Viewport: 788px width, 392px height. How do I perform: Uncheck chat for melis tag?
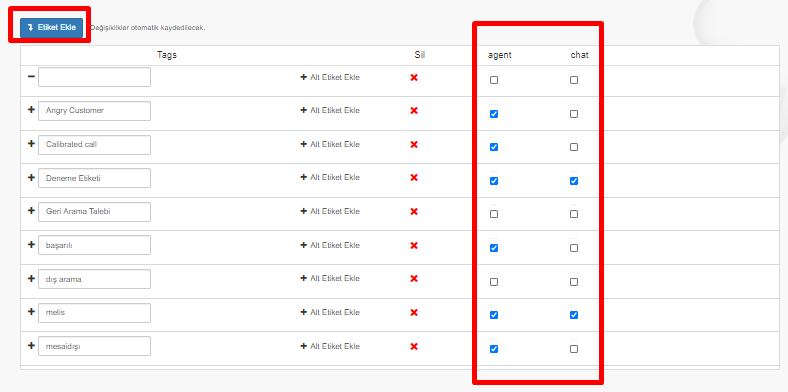pos(574,315)
